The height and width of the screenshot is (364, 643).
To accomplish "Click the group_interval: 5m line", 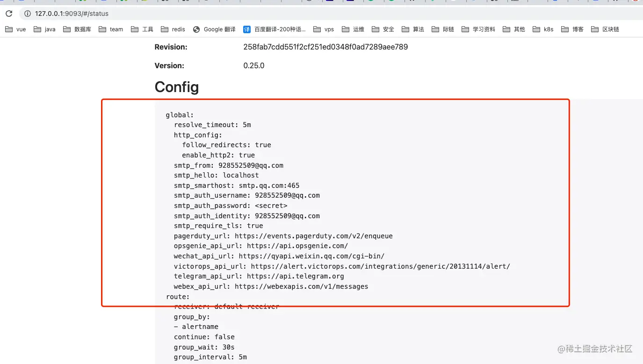I will (210, 357).
